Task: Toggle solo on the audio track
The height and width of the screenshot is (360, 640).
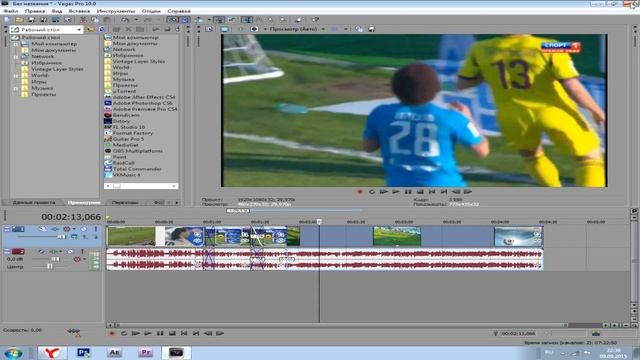Action: point(82,251)
